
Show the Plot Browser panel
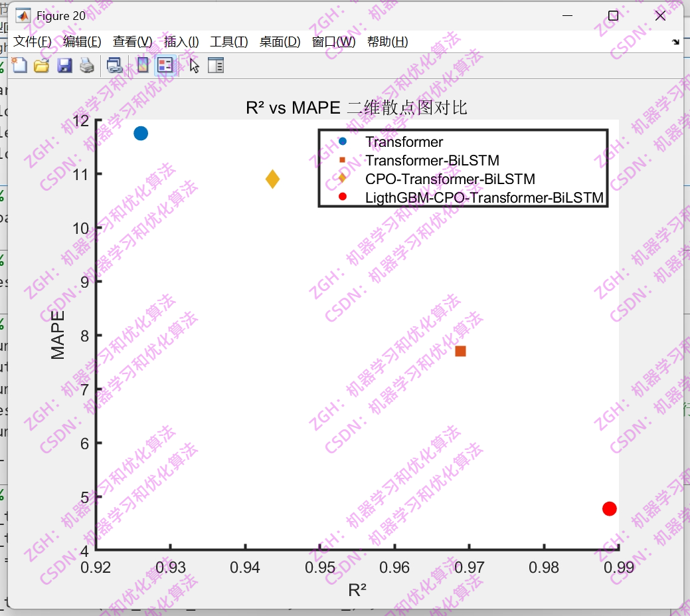point(216,65)
